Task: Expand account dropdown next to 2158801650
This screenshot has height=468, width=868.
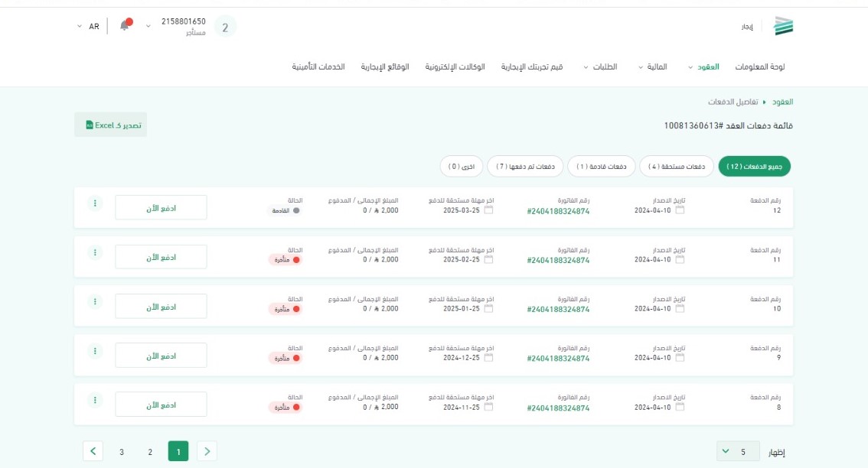Action: [x=148, y=26]
